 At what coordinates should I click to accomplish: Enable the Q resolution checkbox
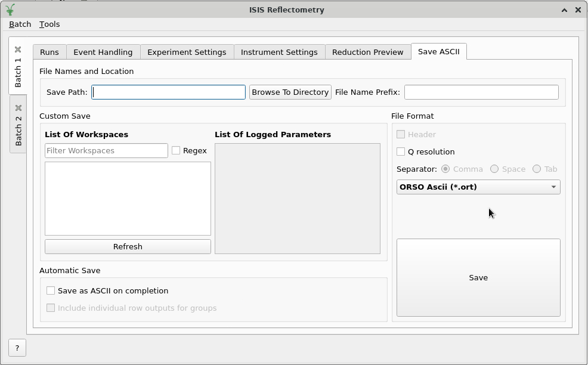[x=401, y=151]
